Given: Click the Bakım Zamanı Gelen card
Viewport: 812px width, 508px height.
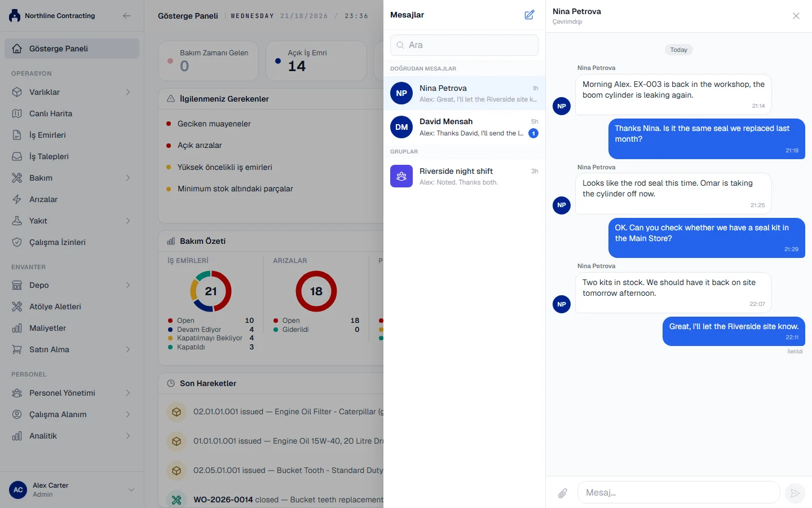Looking at the screenshot, I should 208,60.
